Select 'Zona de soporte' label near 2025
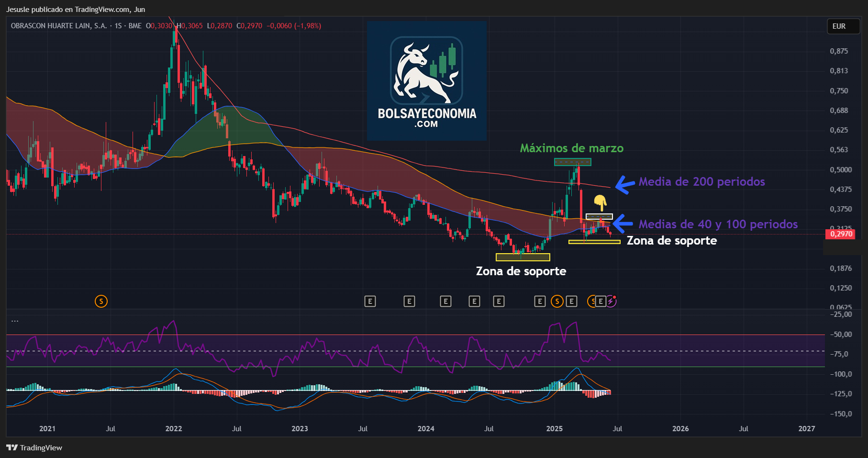This screenshot has width=868, height=458. (672, 240)
